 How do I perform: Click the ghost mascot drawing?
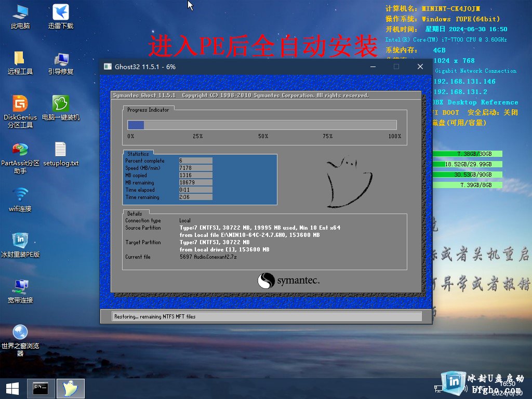point(349,182)
